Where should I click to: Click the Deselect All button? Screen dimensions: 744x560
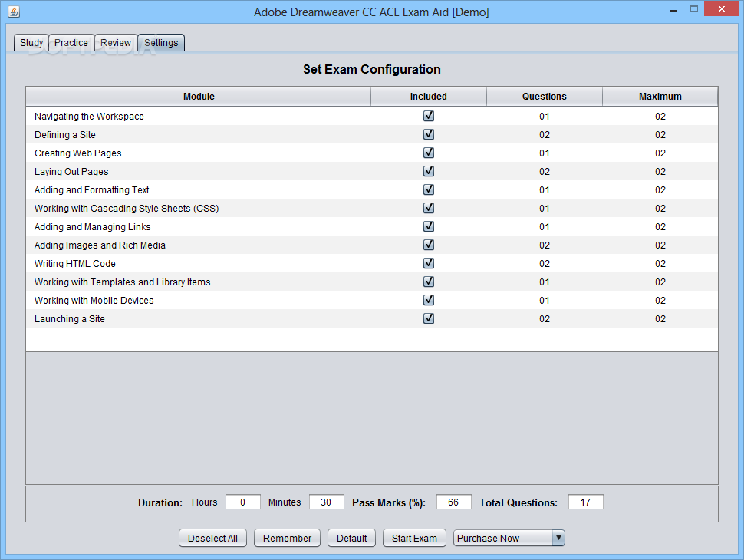212,539
